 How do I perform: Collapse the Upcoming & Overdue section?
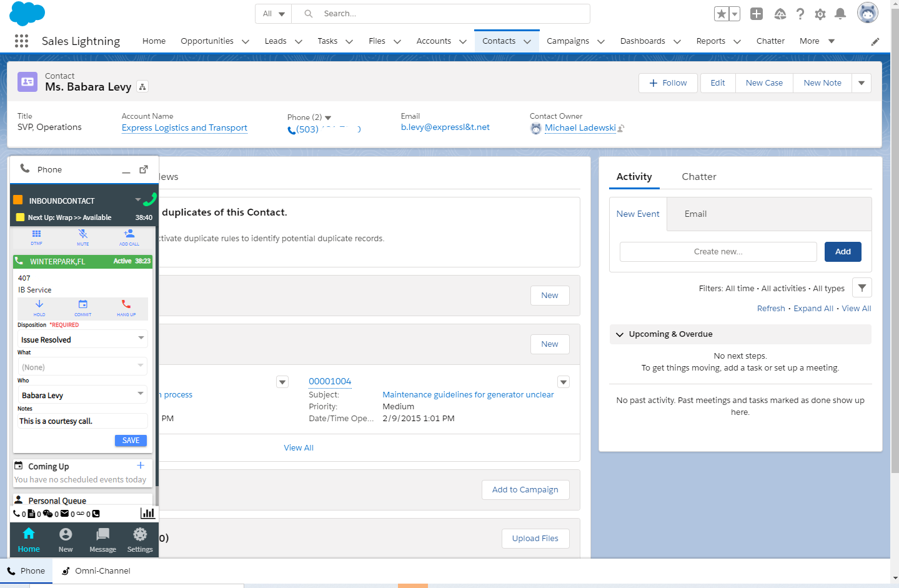tap(619, 334)
